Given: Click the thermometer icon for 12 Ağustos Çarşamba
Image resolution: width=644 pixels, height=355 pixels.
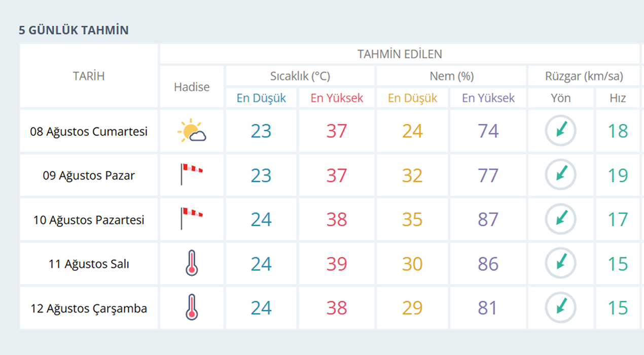Looking at the screenshot, I should (x=192, y=307).
